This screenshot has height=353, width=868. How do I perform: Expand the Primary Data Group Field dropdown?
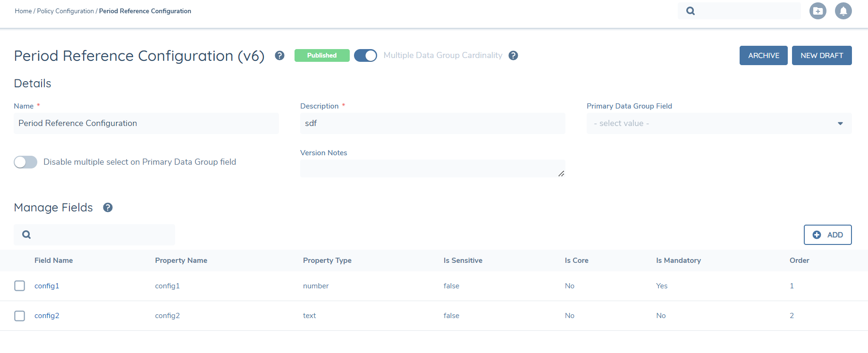[718, 124]
